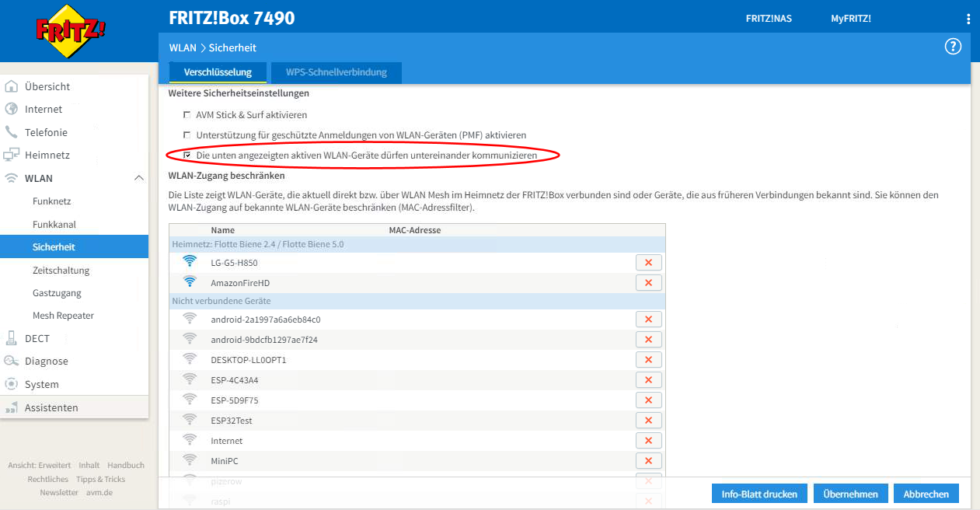Click the WLAN wifi sidebar icon

tap(12, 178)
